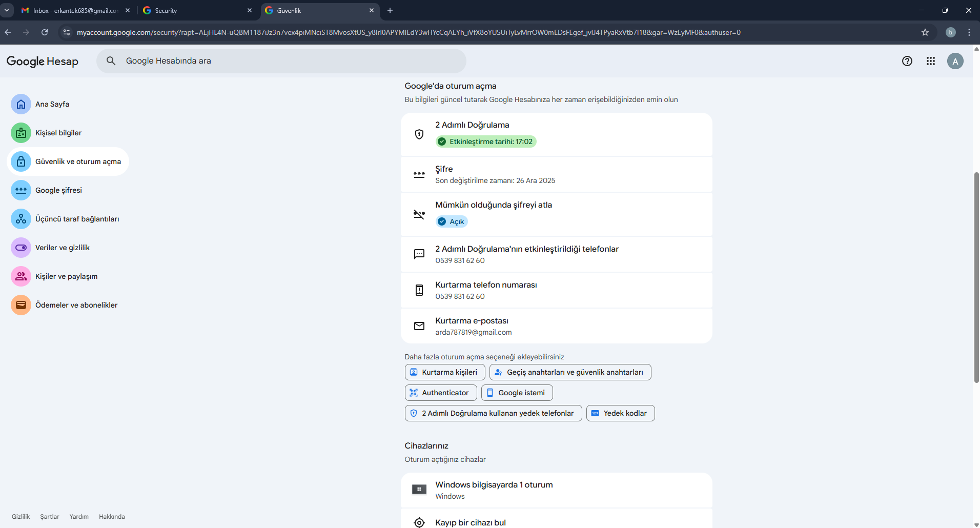Screen dimensions: 980x528
Task: Open Kurtarma telefon numarası setting
Action: (557, 290)
